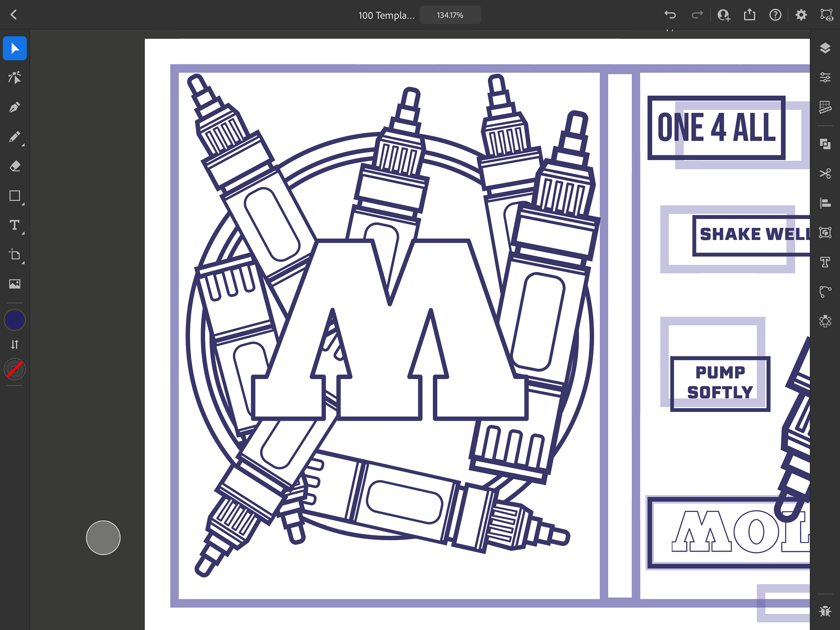This screenshot has height=630, width=840.
Task: Open the Object panel
Action: 825,232
